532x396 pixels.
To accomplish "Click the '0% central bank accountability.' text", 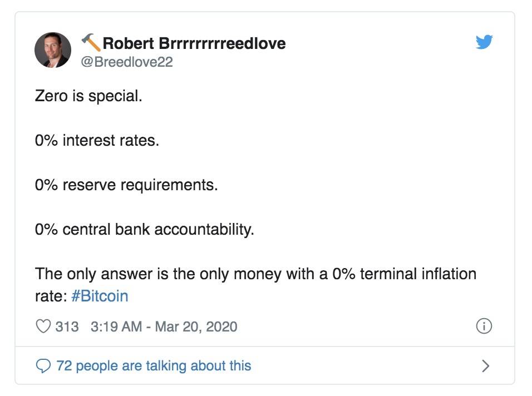I will click(145, 230).
